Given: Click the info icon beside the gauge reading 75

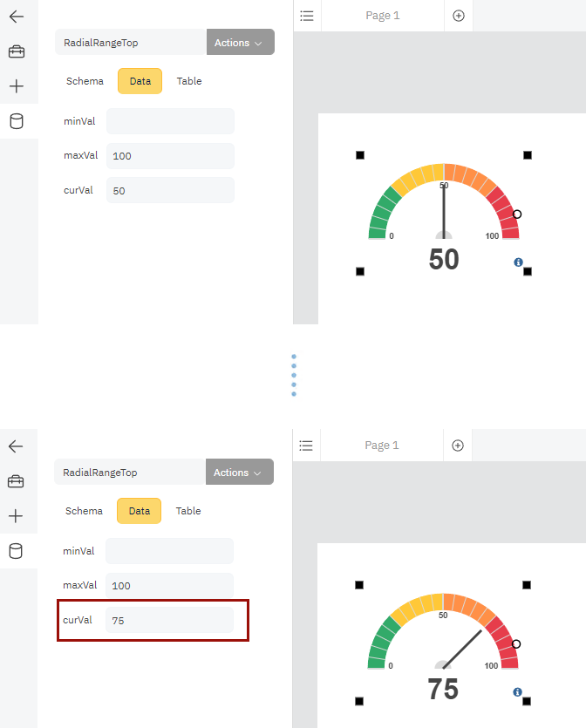Looking at the screenshot, I should [517, 692].
